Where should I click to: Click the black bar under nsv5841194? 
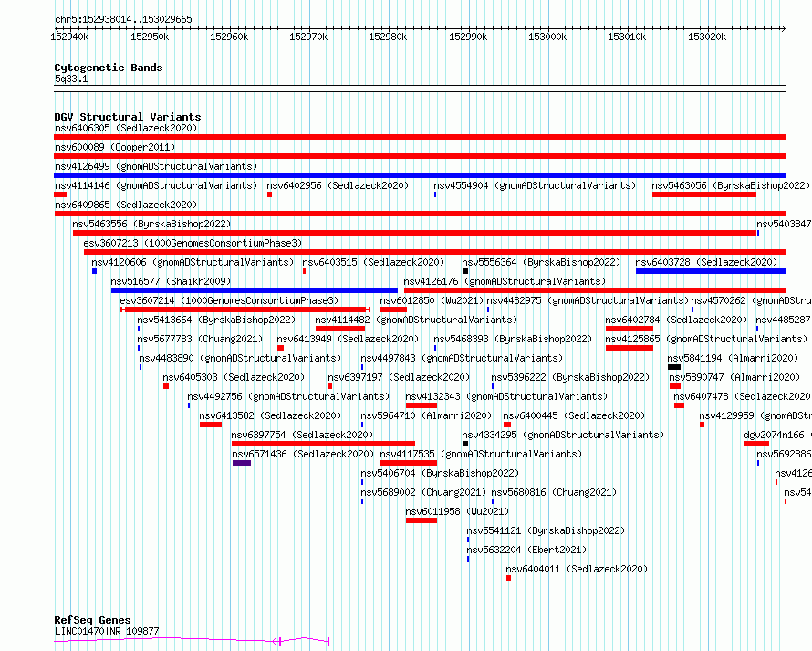tap(674, 367)
